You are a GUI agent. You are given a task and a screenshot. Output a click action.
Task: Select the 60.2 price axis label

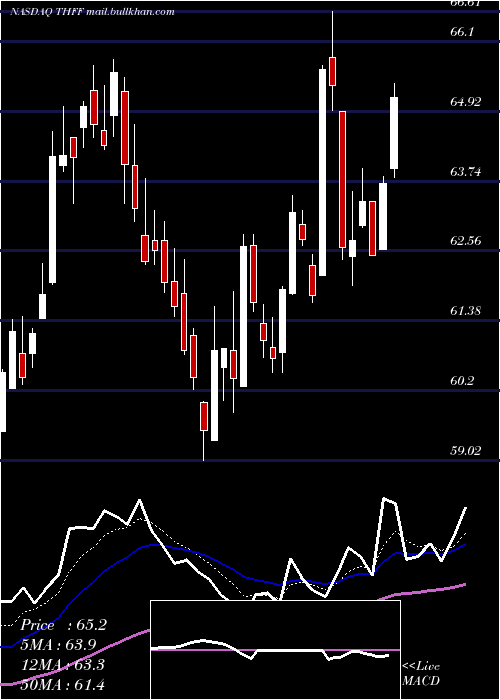click(462, 381)
